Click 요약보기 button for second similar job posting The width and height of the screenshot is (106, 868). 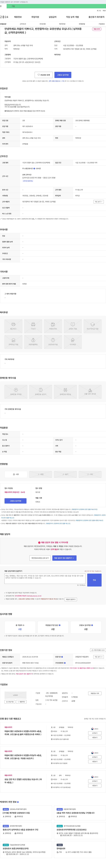coord(95,757)
